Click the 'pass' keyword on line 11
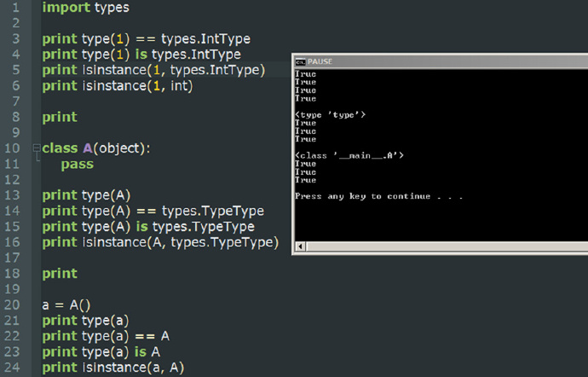This screenshot has height=377, width=588. point(78,165)
